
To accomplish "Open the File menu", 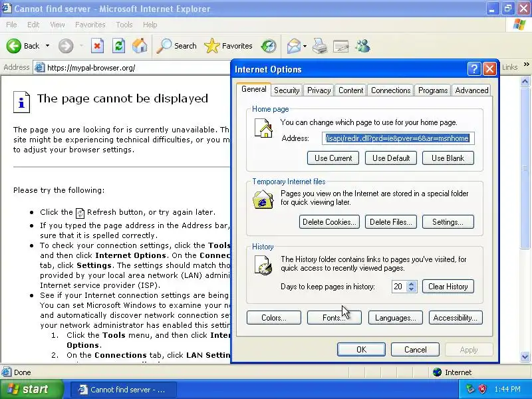I will [11, 25].
